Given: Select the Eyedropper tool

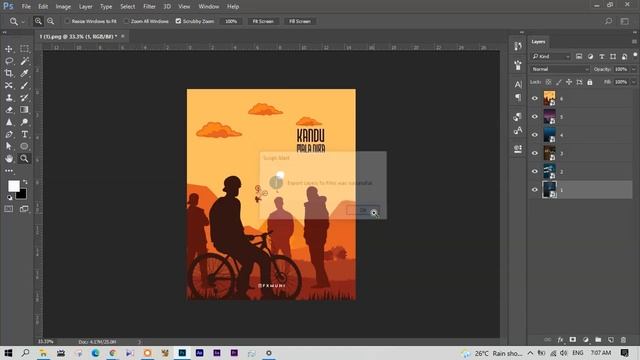Looking at the screenshot, I should coord(24,73).
